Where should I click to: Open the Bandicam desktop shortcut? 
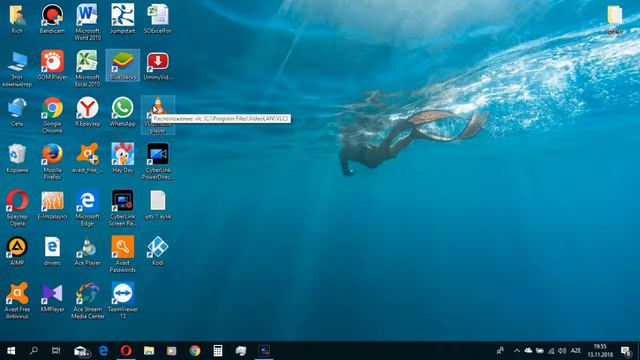(52, 19)
